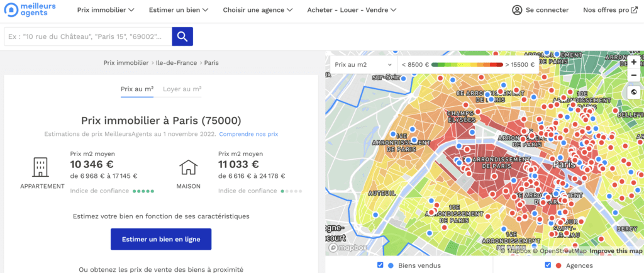Zoom out the map with minus
This screenshot has height=273, width=644.
point(634,75)
